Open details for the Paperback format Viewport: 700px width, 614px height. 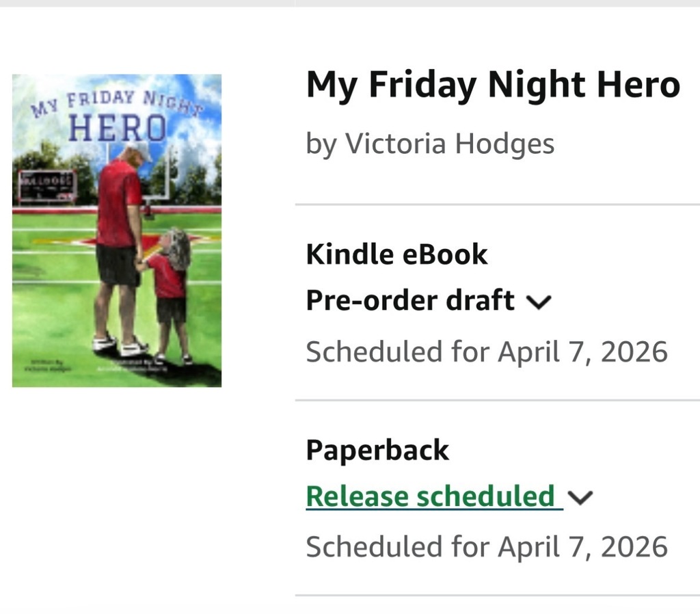tap(377, 450)
